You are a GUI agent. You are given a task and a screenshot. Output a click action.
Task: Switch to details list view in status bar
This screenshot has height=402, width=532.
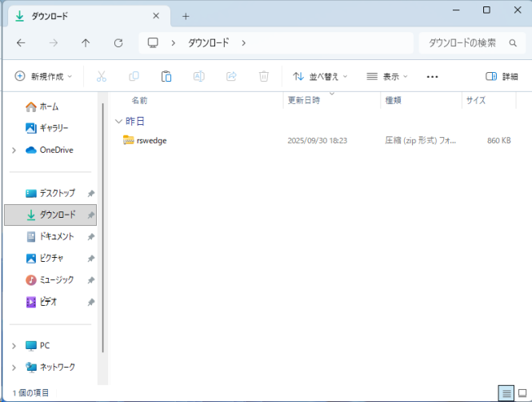506,393
